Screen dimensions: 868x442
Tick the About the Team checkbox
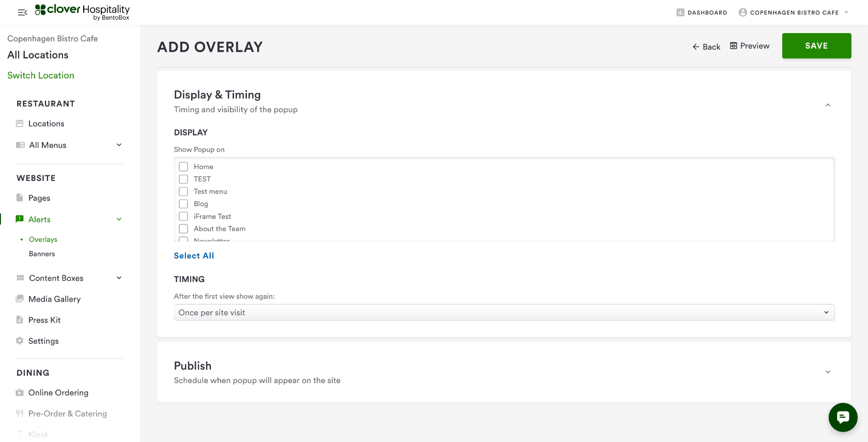click(183, 228)
